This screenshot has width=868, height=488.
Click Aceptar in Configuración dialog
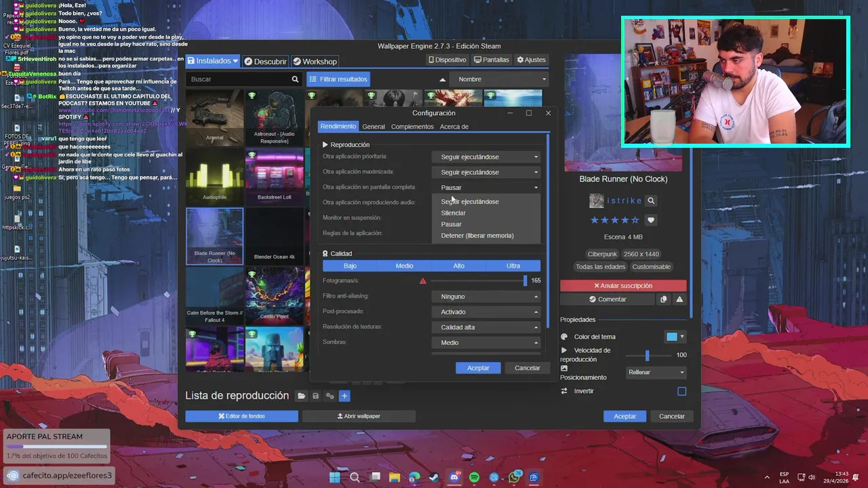pyautogui.click(x=478, y=368)
